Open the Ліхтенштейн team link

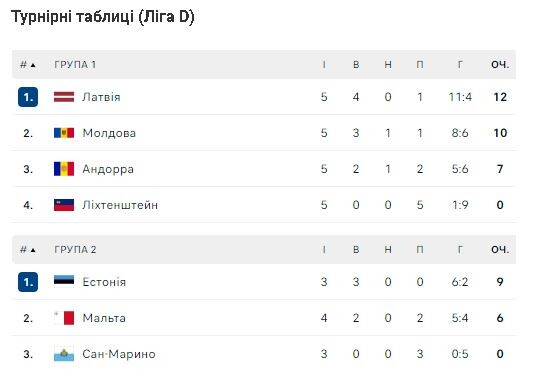(120, 205)
